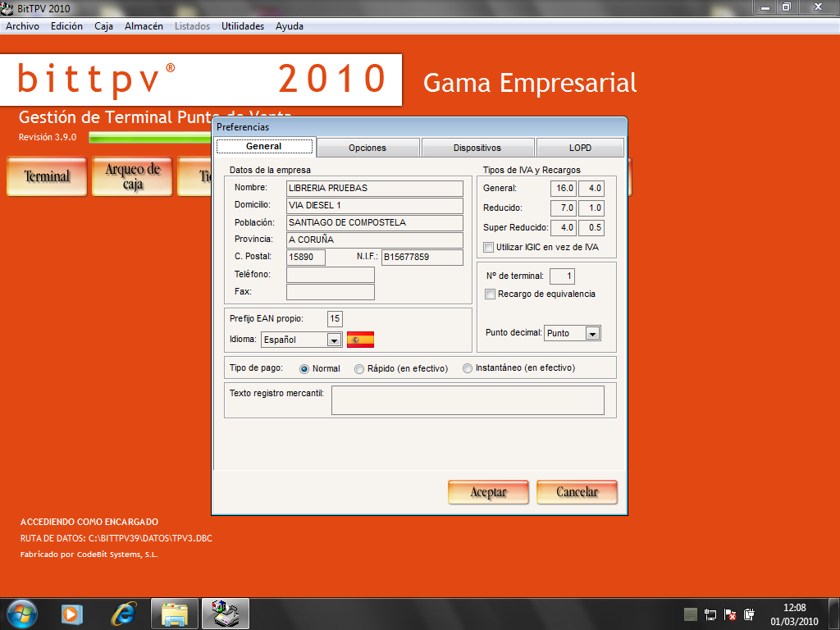
Task: Click the Domicilio field VIA DIESEL 1
Action: [374, 206]
